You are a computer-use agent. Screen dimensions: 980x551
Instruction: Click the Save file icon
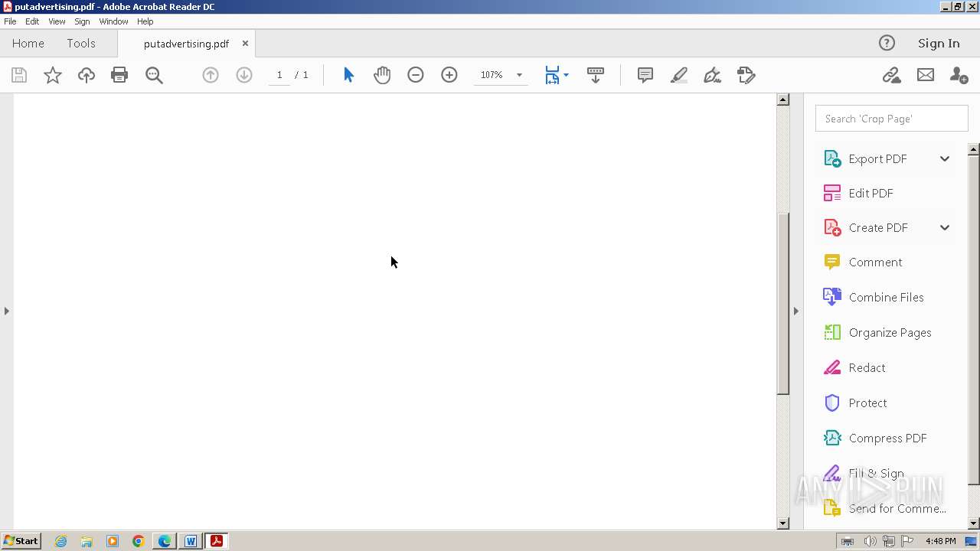(19, 75)
